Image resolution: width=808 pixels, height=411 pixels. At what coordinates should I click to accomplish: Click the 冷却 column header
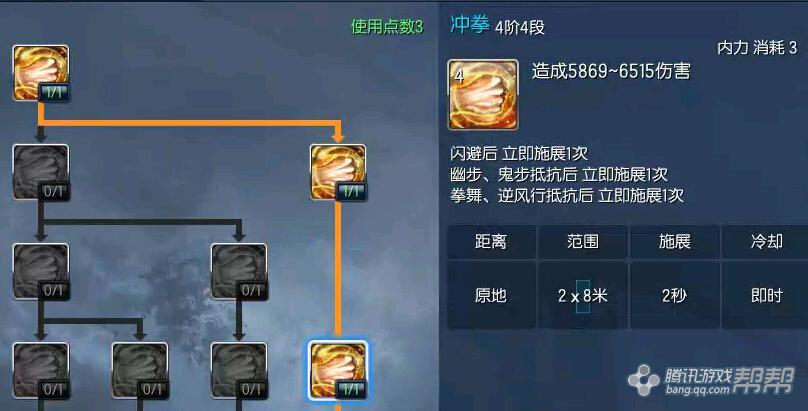[766, 242]
